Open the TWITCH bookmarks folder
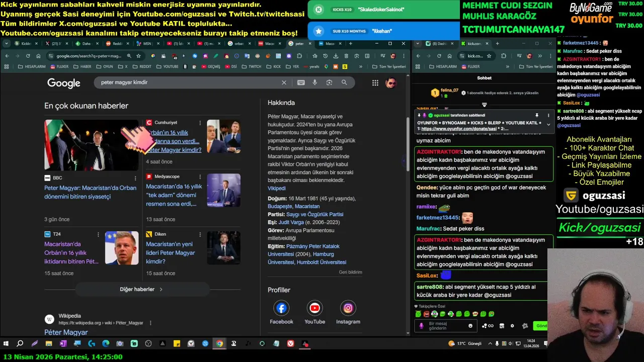This screenshot has height=362, width=644. click(252, 66)
